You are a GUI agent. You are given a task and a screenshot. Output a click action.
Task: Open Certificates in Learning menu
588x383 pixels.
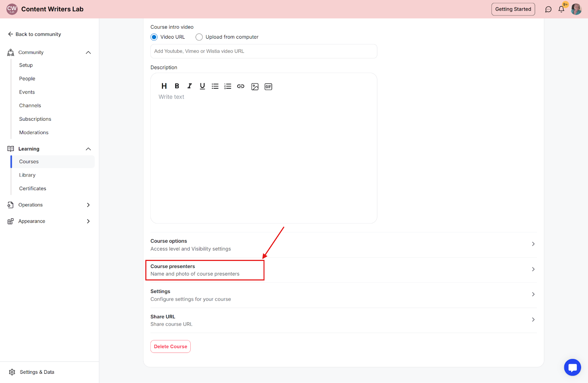(33, 189)
